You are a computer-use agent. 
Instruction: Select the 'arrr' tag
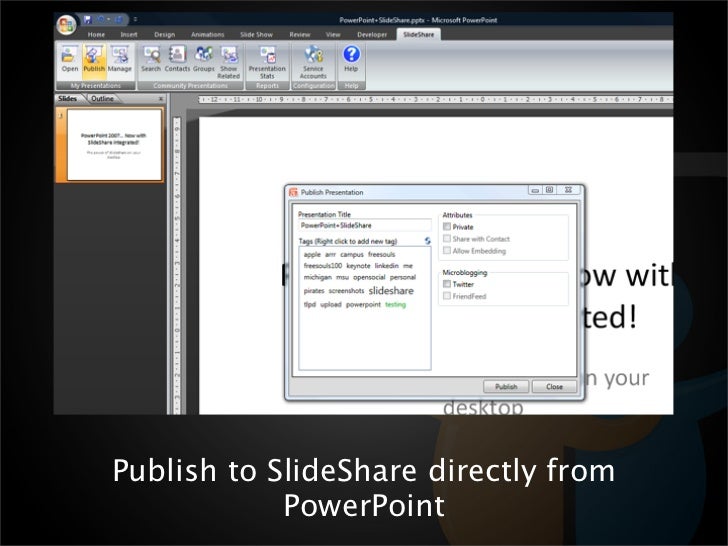pyautogui.click(x=330, y=254)
